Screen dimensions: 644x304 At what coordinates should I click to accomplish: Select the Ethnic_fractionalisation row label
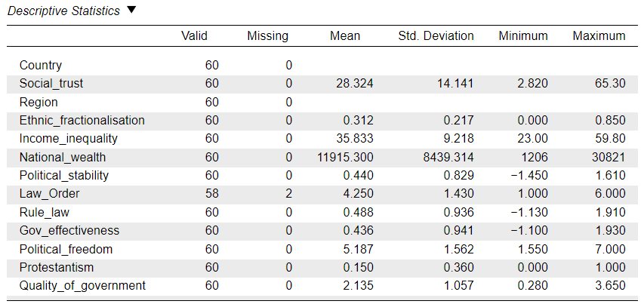(x=82, y=121)
